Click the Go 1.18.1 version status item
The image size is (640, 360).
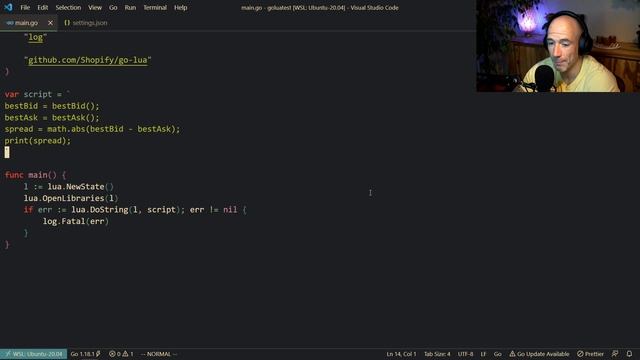tap(85, 354)
